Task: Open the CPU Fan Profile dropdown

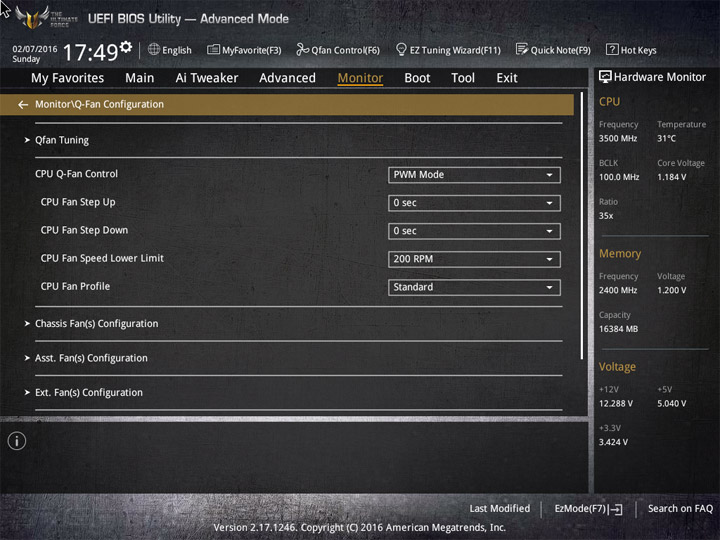Action: [474, 287]
